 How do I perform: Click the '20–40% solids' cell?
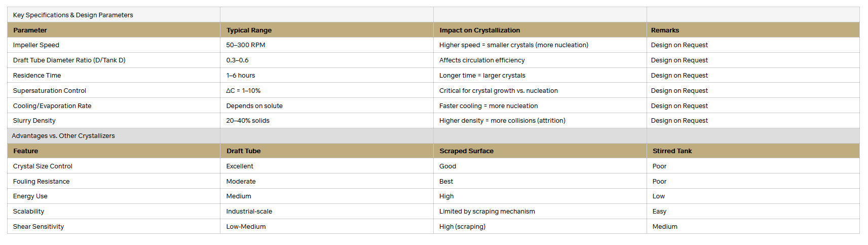[248, 121]
